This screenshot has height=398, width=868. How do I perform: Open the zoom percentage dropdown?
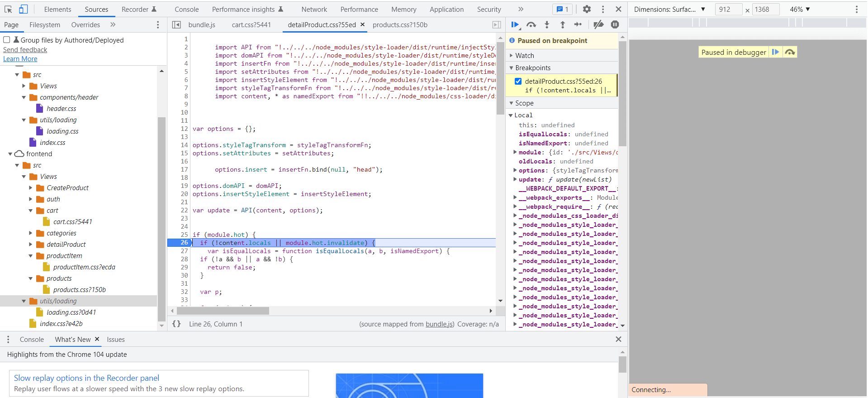coord(800,9)
